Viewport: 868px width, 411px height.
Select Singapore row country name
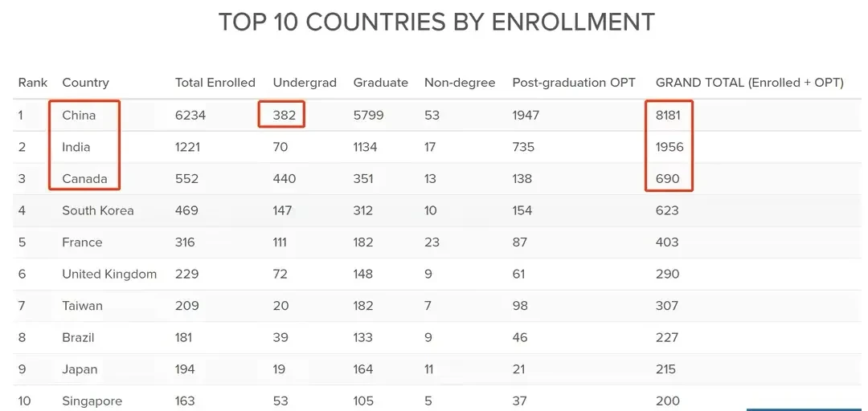(92, 401)
